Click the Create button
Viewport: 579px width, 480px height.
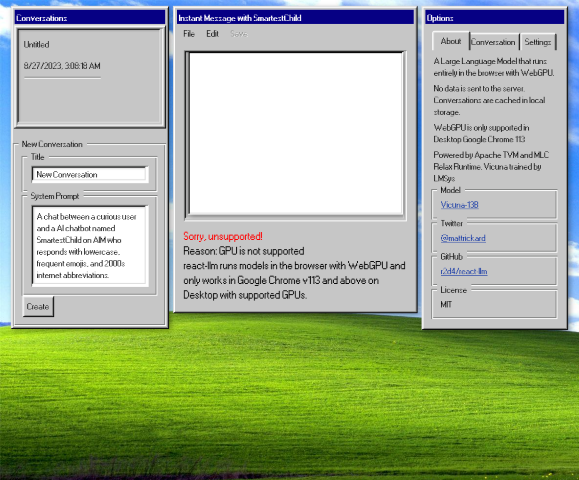pyautogui.click(x=38, y=306)
